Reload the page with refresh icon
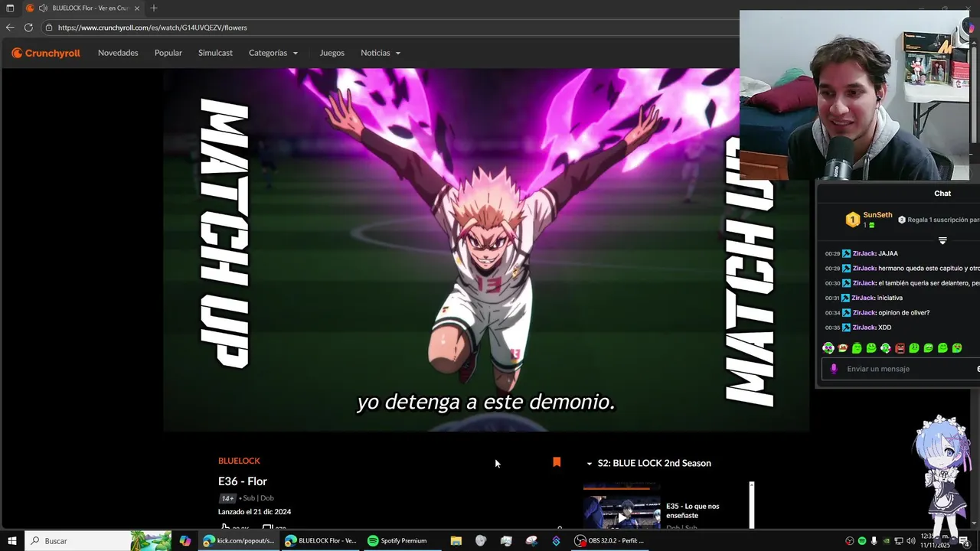Screen dimensions: 980x551 [x=28, y=28]
